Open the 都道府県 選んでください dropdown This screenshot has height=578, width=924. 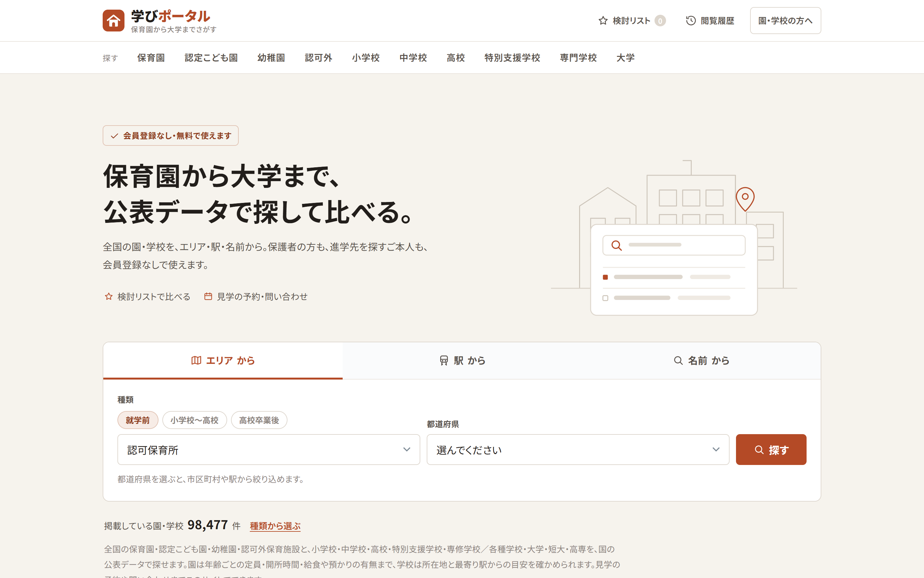pyautogui.click(x=578, y=450)
